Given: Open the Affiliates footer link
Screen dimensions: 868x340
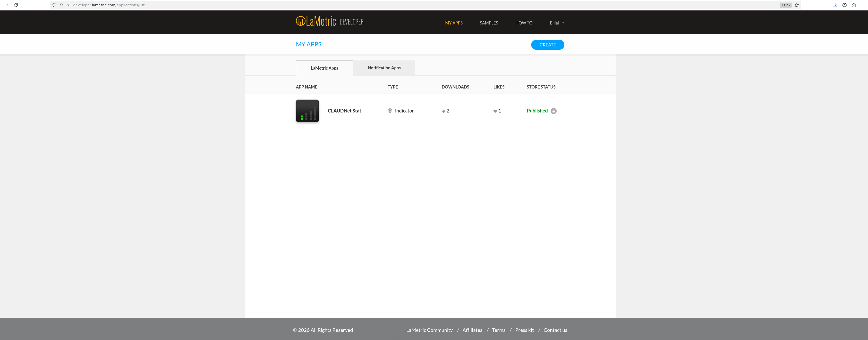Looking at the screenshot, I should click(472, 330).
